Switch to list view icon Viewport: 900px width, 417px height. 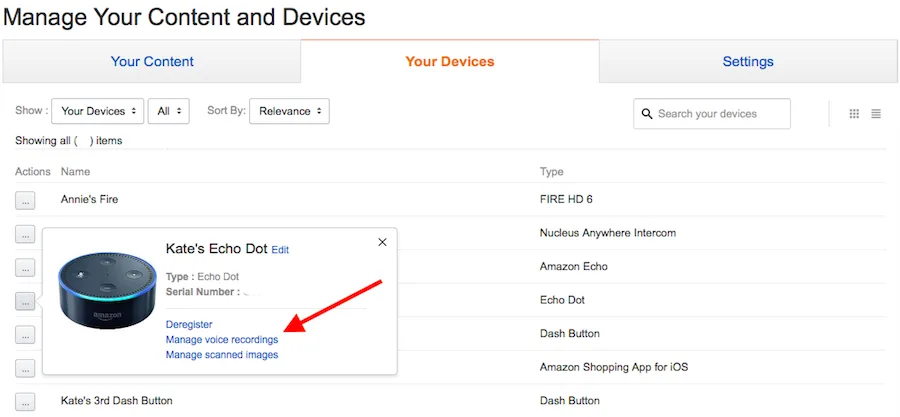(x=876, y=114)
